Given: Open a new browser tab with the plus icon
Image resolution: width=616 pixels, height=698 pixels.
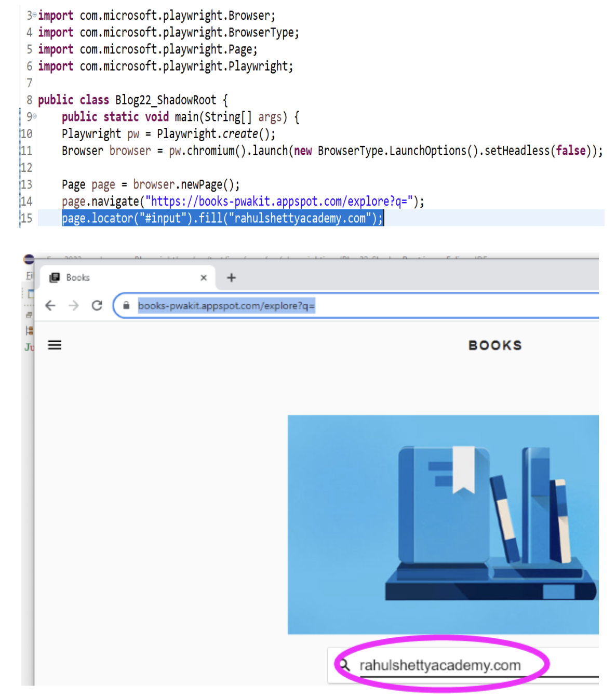Looking at the screenshot, I should click(x=231, y=277).
